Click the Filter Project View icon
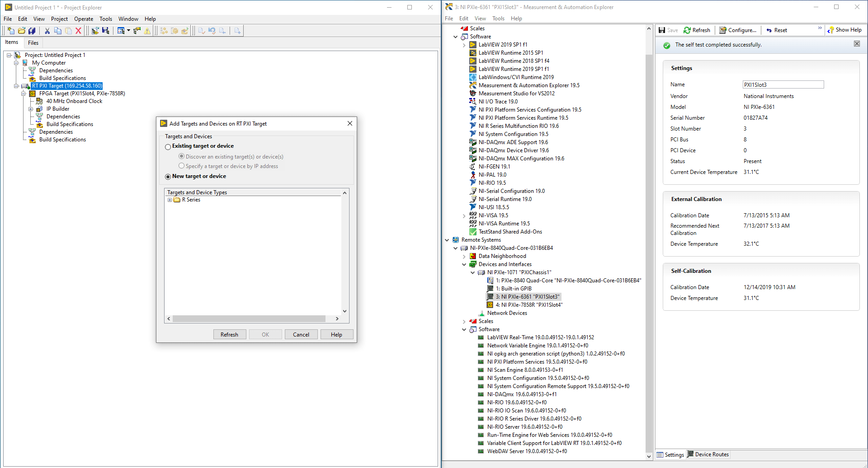 click(x=121, y=31)
